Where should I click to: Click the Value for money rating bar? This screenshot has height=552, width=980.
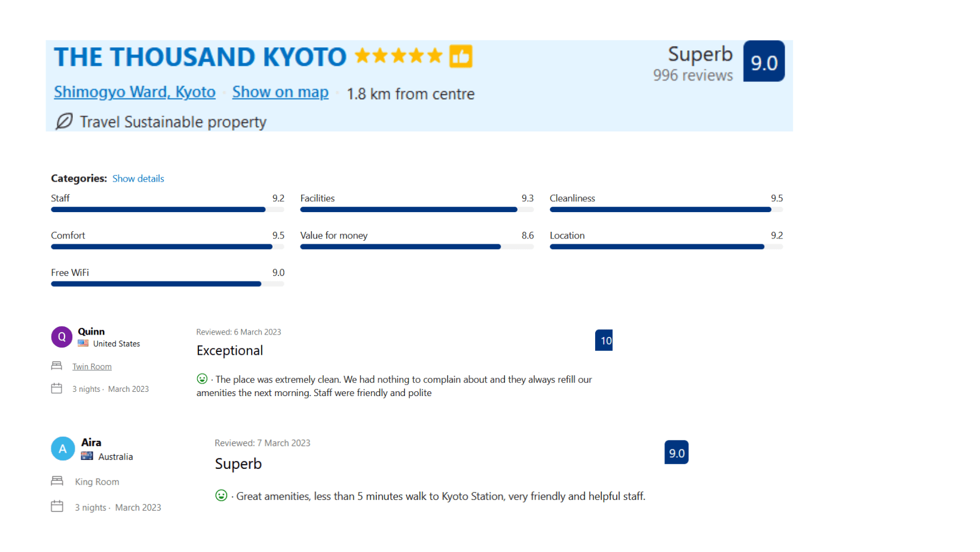[416, 247]
